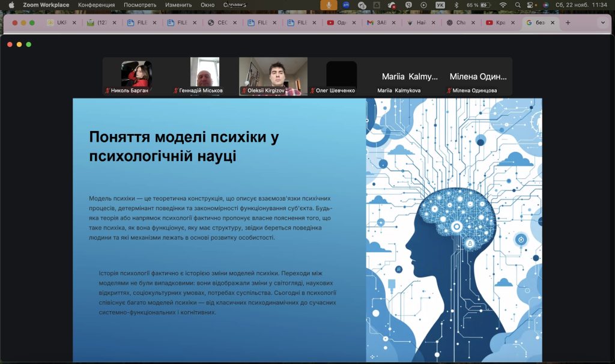
Task: Expand the browser tab list chevron
Action: coord(603,23)
